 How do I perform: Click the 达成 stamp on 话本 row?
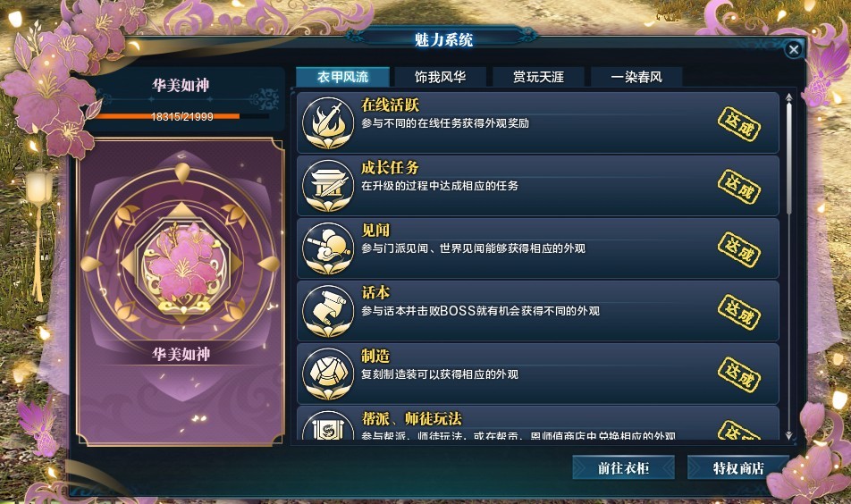738,312
